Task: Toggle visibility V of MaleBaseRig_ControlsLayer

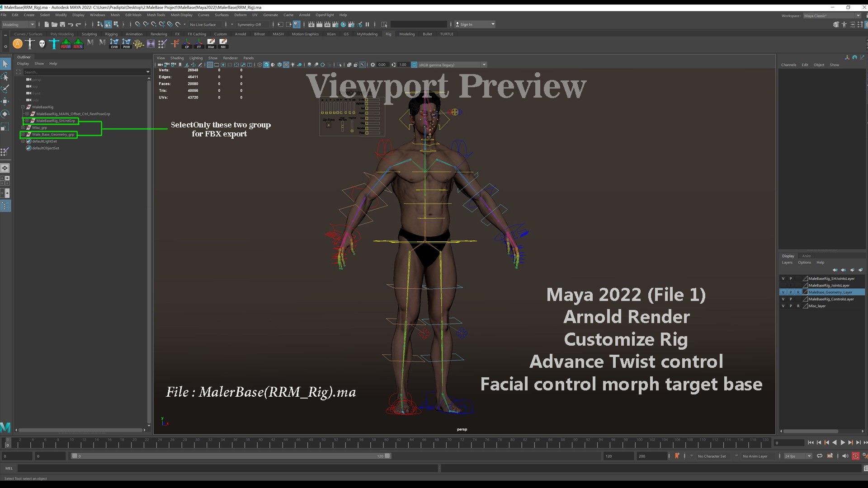Action: pos(783,299)
